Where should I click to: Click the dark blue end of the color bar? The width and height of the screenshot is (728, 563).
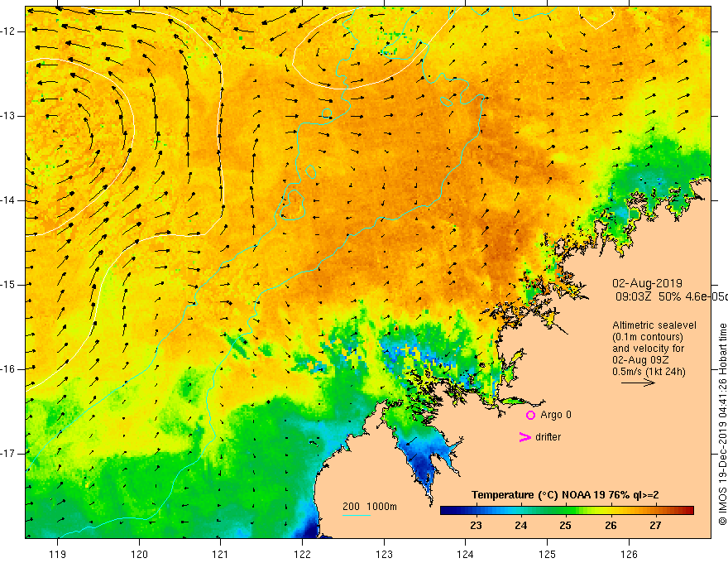447,511
